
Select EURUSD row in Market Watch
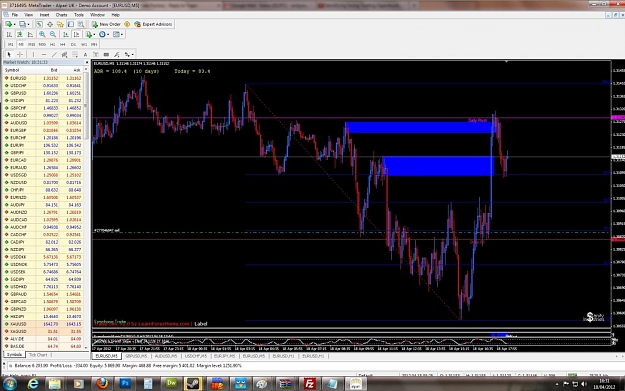43,78
